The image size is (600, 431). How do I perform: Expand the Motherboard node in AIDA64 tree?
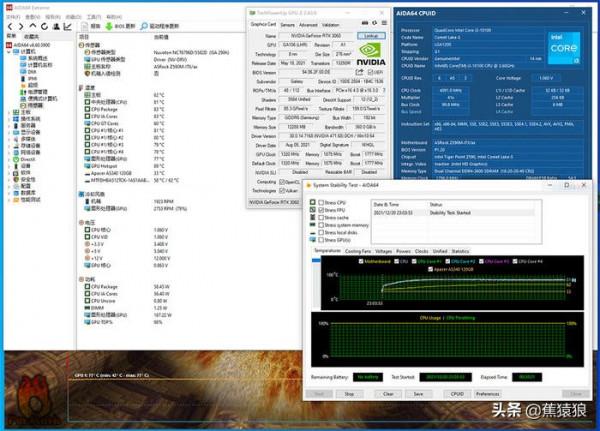click(x=9, y=112)
